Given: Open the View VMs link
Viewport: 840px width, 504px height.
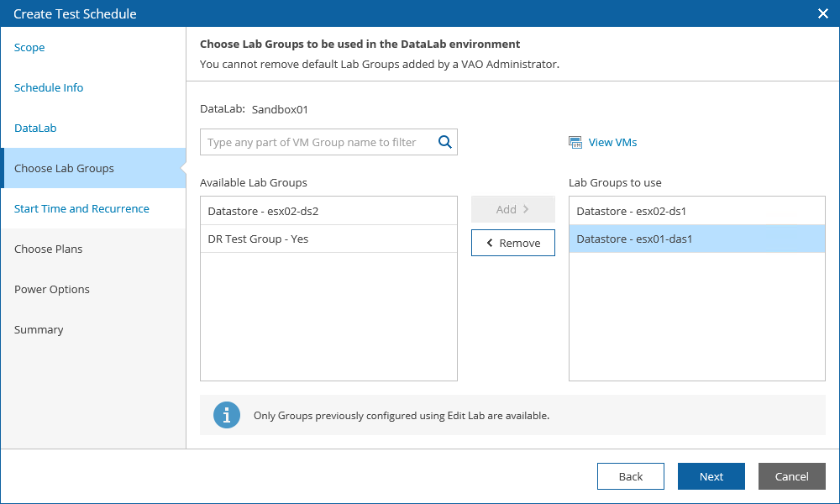Looking at the screenshot, I should pyautogui.click(x=612, y=143).
